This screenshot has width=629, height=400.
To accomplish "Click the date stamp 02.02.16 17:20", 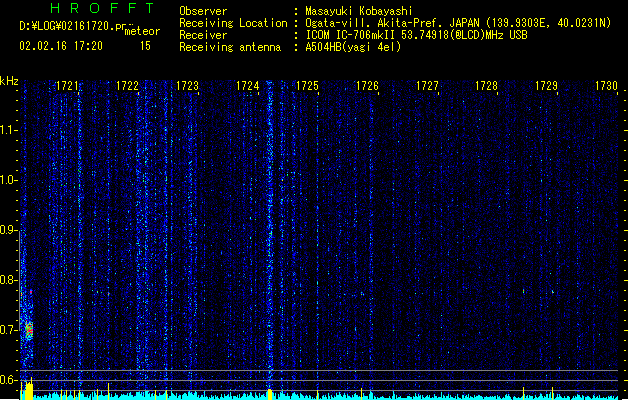I will (x=61, y=46).
